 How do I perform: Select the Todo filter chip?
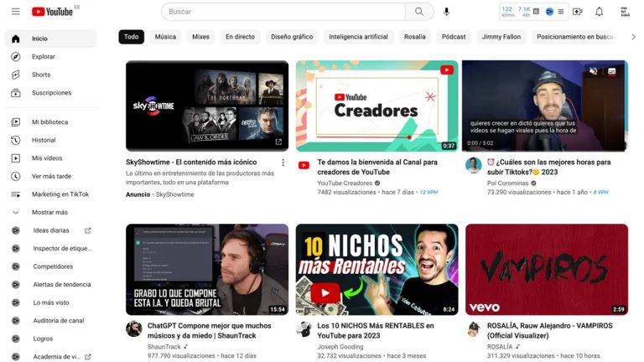pos(132,37)
